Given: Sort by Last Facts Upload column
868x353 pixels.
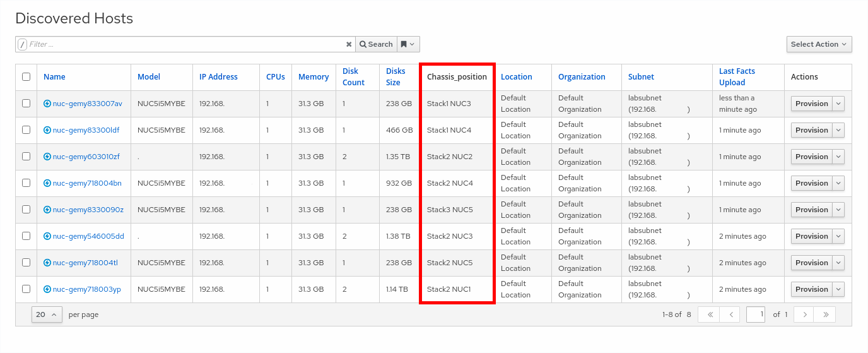Looking at the screenshot, I should [737, 77].
